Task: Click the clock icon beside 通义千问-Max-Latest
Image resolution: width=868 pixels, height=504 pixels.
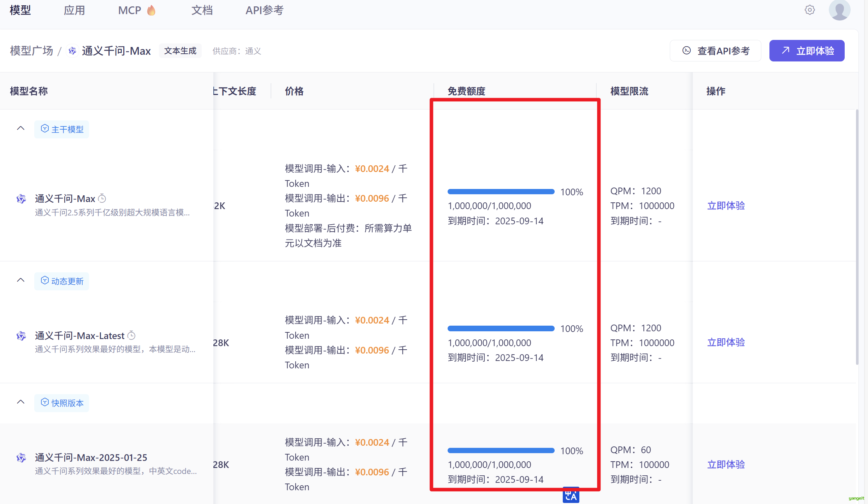Action: point(131,335)
